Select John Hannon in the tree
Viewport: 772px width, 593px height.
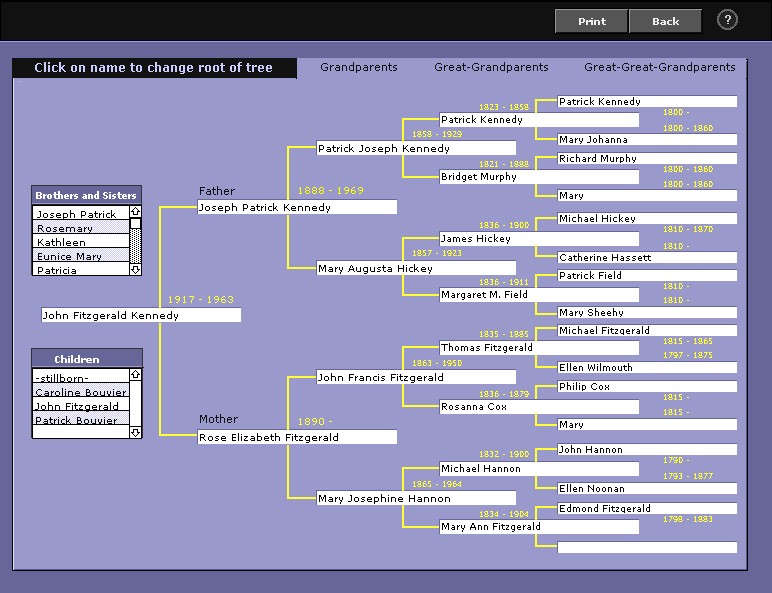647,449
